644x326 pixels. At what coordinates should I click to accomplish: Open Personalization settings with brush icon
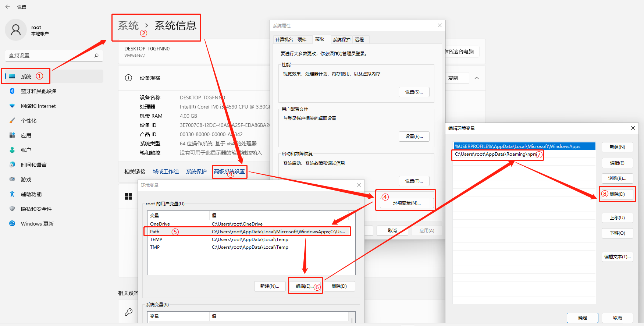[x=29, y=121]
